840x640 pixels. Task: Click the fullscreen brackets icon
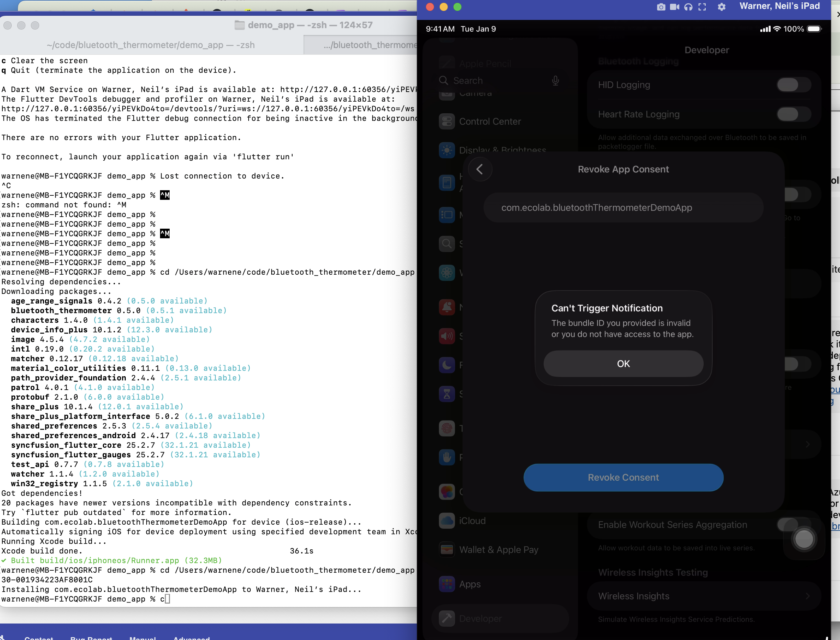[x=702, y=7]
